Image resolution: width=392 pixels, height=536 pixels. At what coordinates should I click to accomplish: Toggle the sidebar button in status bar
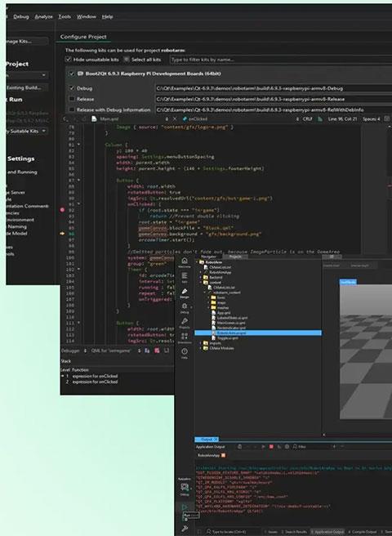(x=199, y=532)
